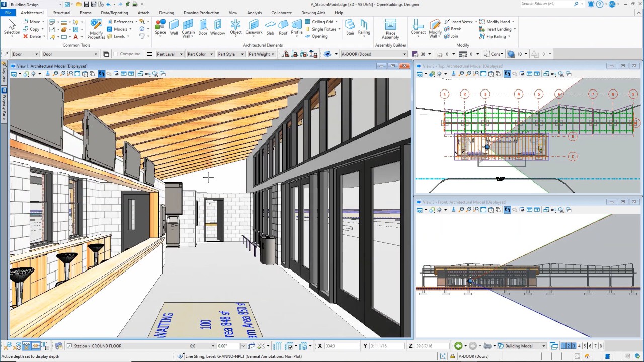
Task: Switch to the Structural ribbon tab
Action: (62, 13)
